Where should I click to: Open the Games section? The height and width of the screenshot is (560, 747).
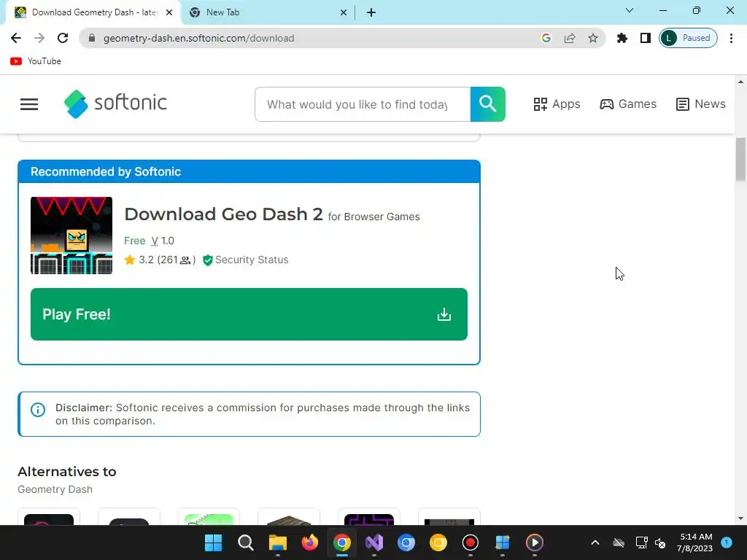click(x=628, y=104)
